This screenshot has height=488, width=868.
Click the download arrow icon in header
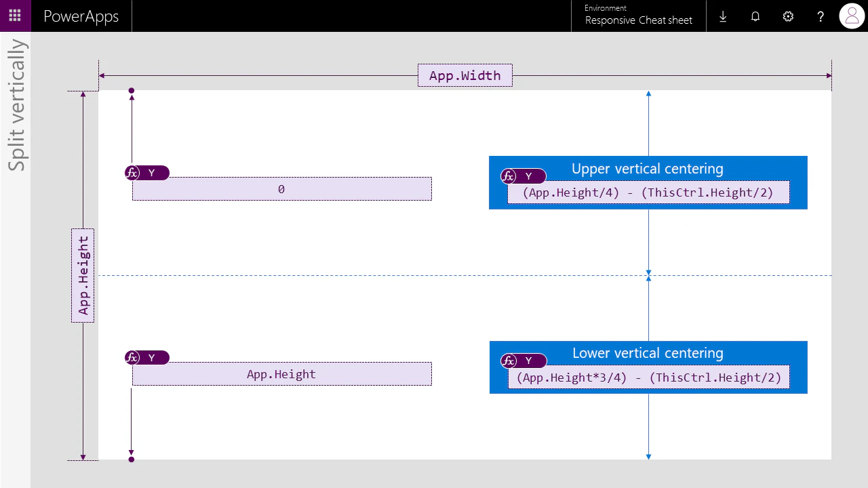click(723, 16)
